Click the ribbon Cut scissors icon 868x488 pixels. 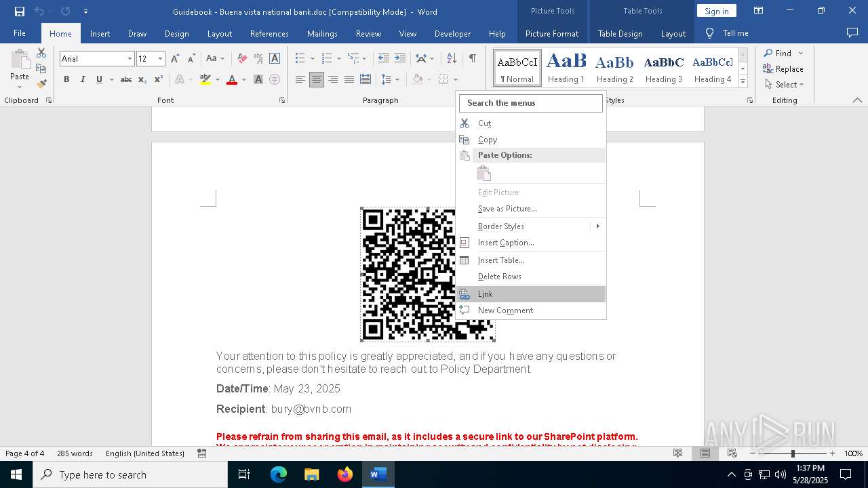coord(41,53)
